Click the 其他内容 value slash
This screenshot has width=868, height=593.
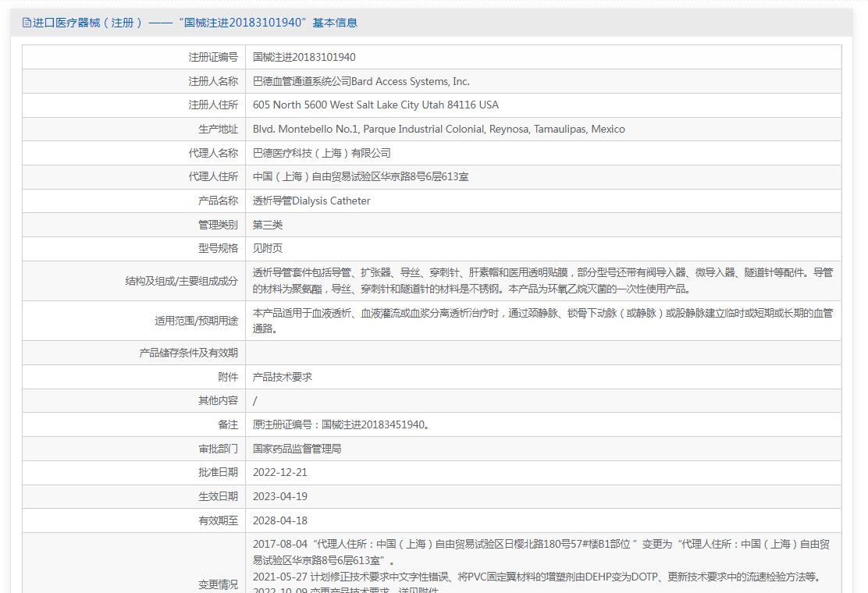click(x=254, y=400)
